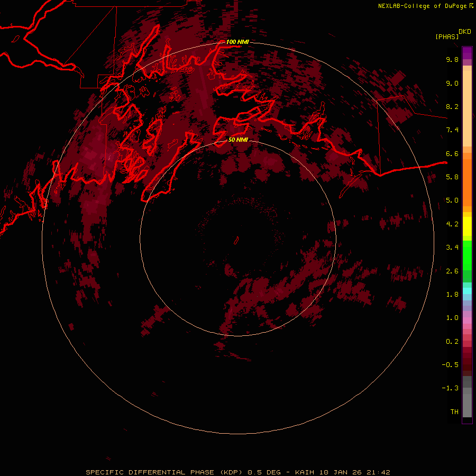Pick the orange band of the color bar
Screen dimensions: 476x476
pyautogui.click(x=467, y=182)
